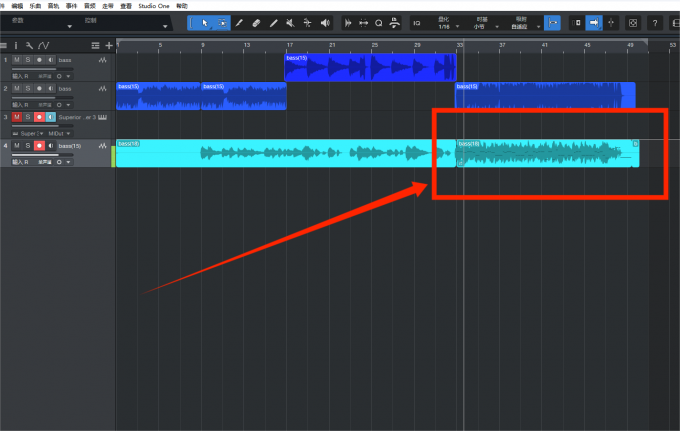Image resolution: width=680 pixels, height=431 pixels.
Task: Open the Track menu
Action: [53, 6]
